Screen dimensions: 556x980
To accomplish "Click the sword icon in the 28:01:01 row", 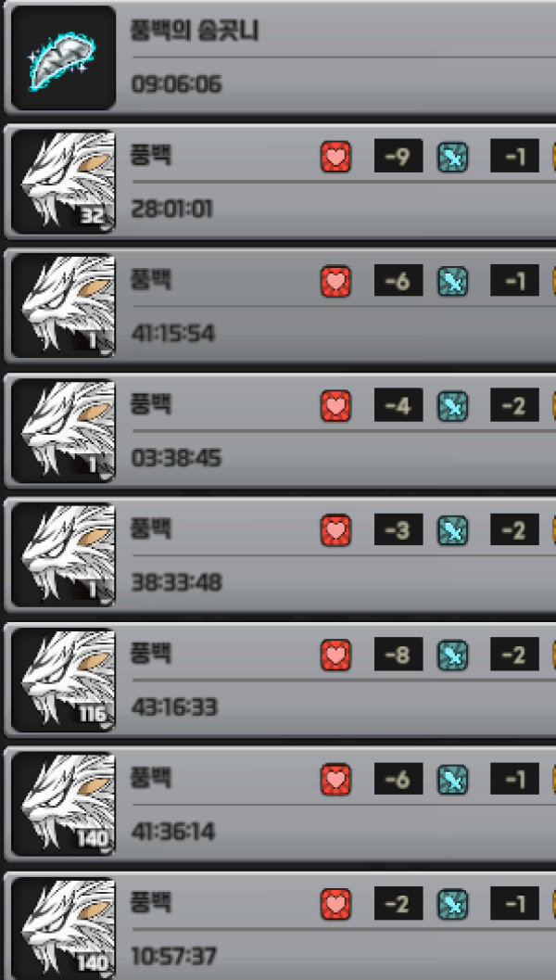I will click(452, 157).
